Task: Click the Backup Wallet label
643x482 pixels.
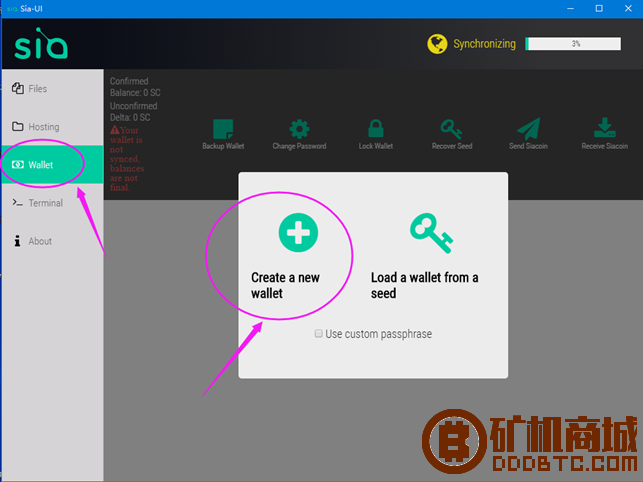Action: pyautogui.click(x=223, y=146)
